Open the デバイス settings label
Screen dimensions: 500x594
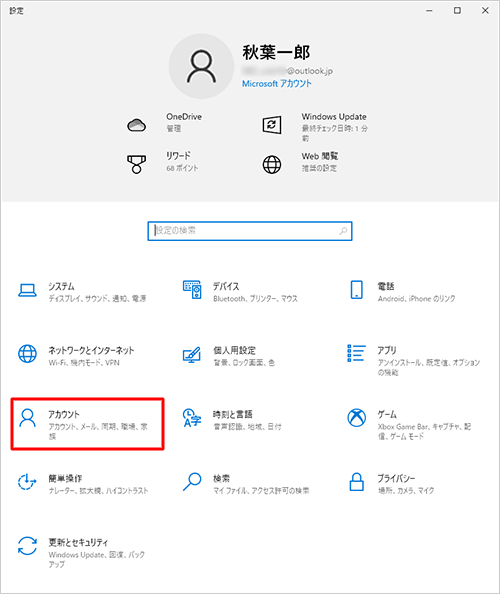pyautogui.click(x=226, y=286)
